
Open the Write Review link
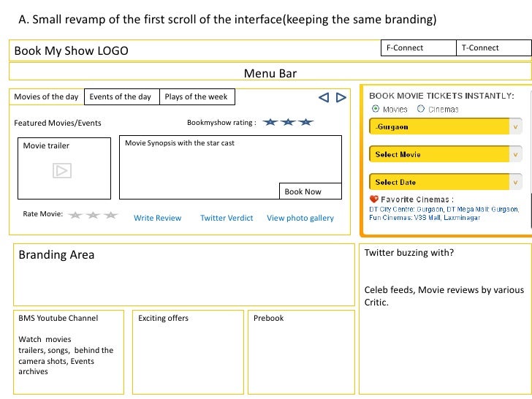click(157, 218)
